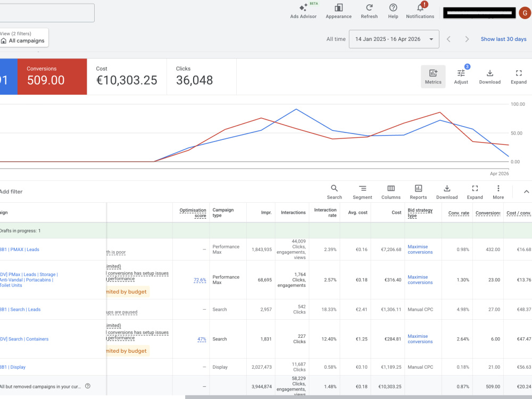The width and height of the screenshot is (532, 399).
Task: Open the Display campaign
Action: tap(13, 367)
